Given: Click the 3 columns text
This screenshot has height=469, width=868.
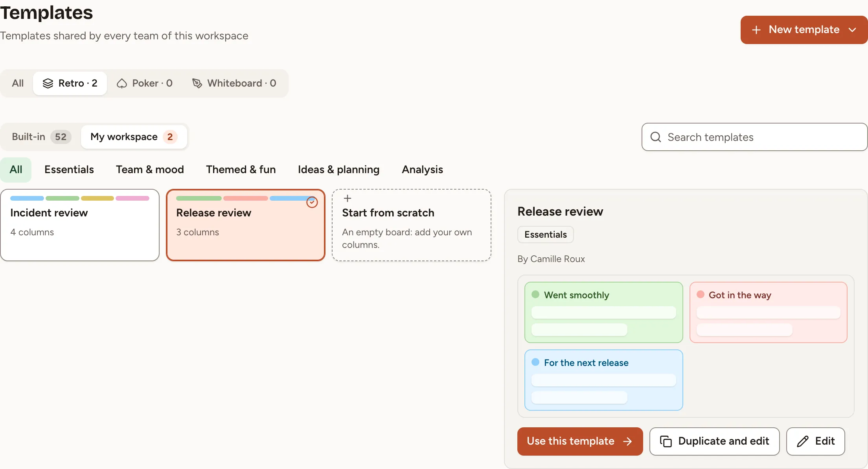Looking at the screenshot, I should click(198, 232).
